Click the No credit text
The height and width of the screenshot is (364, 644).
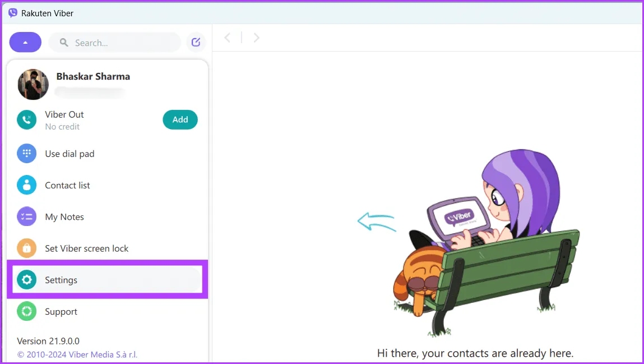[62, 127]
